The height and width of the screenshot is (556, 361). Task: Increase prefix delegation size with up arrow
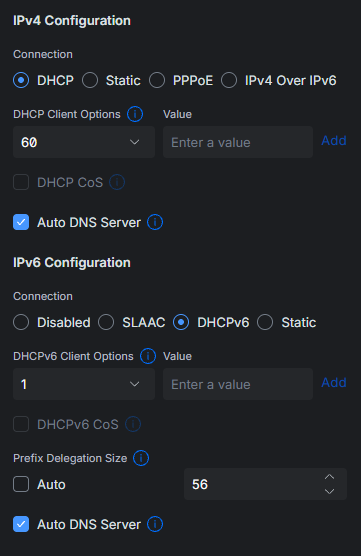coord(329,477)
